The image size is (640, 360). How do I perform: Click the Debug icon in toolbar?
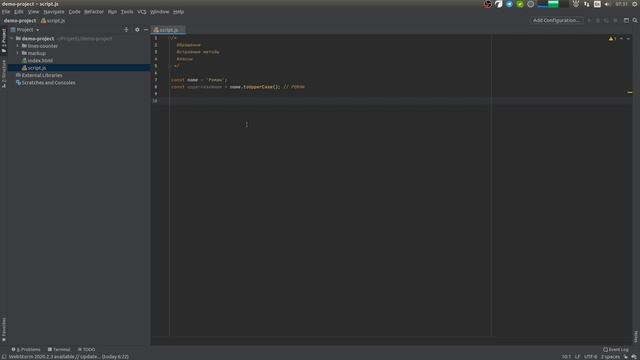point(598,20)
